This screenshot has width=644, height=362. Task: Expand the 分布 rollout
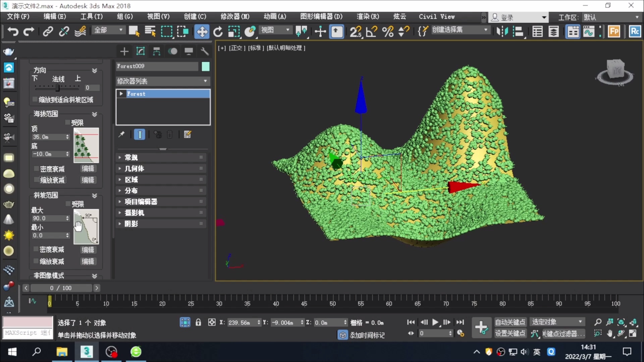[131, 191]
